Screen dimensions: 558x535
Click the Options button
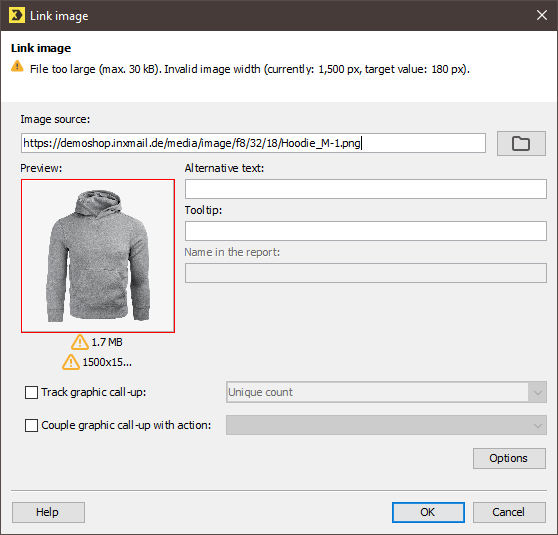[509, 458]
